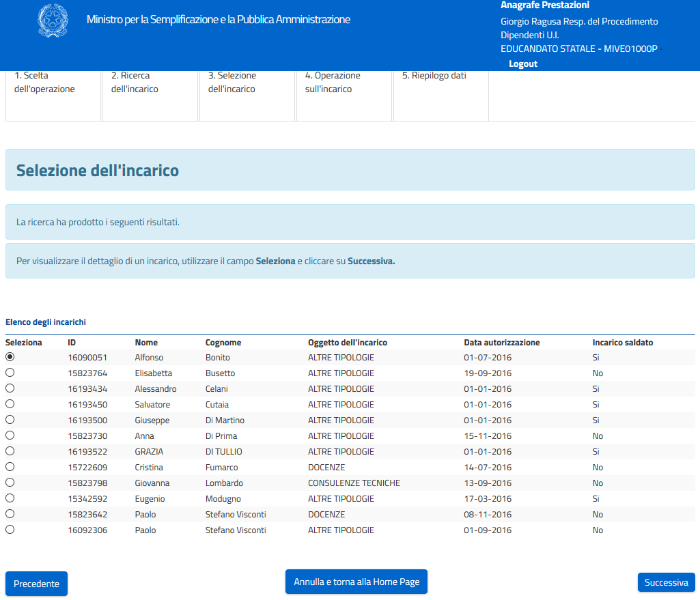Pick the radio button for Giuseppe Di Martino
The image size is (700, 600).
10,420
